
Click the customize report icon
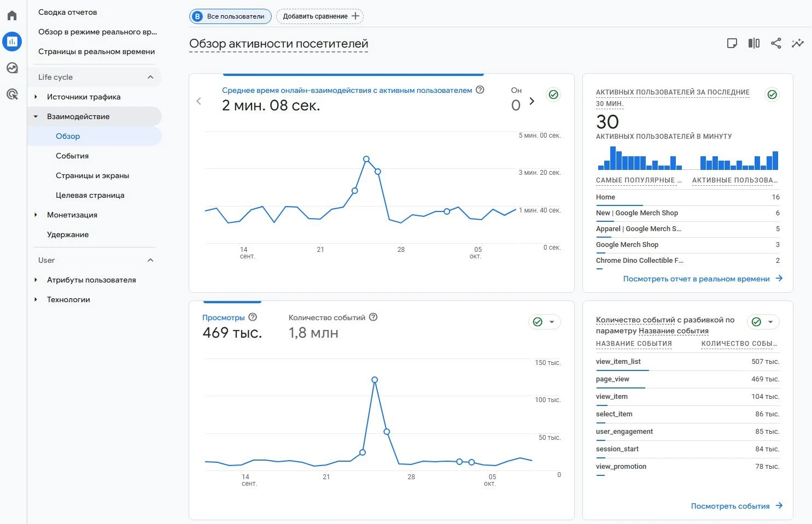[x=732, y=44]
